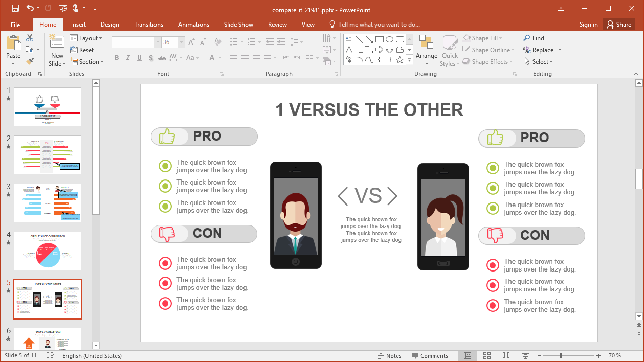Open the File tab

[15, 25]
